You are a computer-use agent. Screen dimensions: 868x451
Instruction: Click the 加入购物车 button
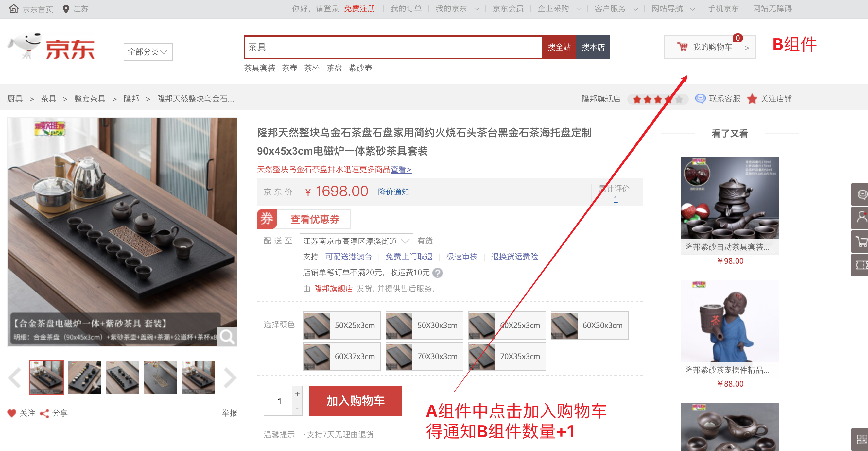coord(356,400)
